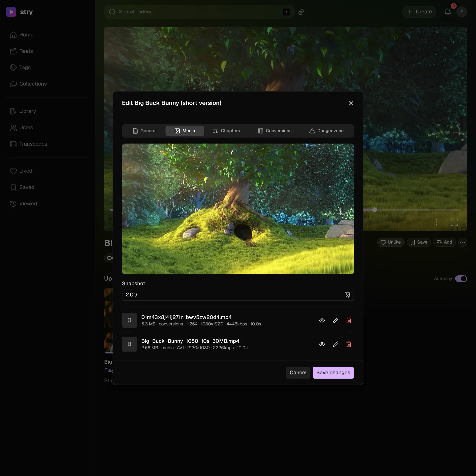
Task: Capture snapshot using the image icon in the Snapshot field
Action: click(x=347, y=295)
